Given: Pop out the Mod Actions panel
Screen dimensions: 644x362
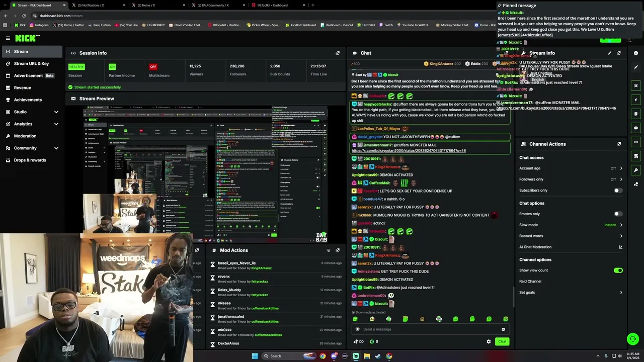Looking at the screenshot, I should 338,250.
